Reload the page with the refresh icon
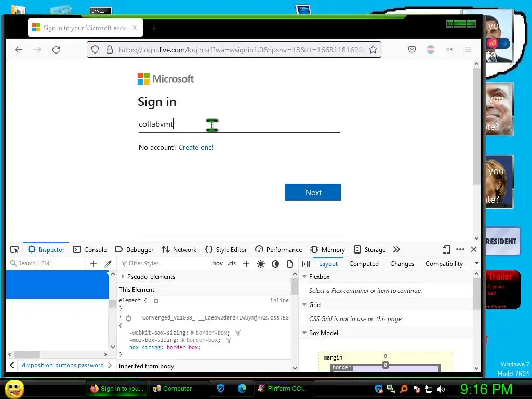 [56, 50]
